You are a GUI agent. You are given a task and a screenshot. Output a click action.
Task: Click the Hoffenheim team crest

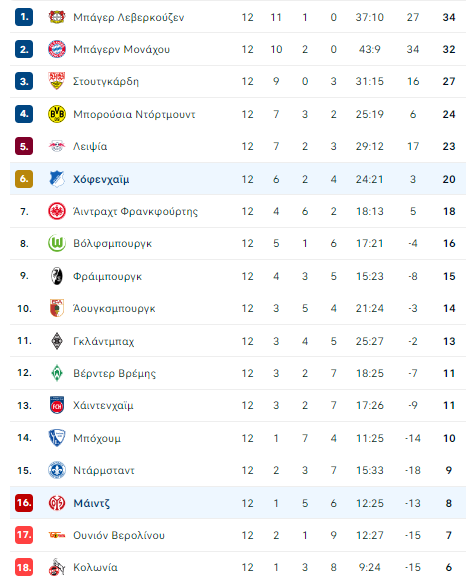57,179
